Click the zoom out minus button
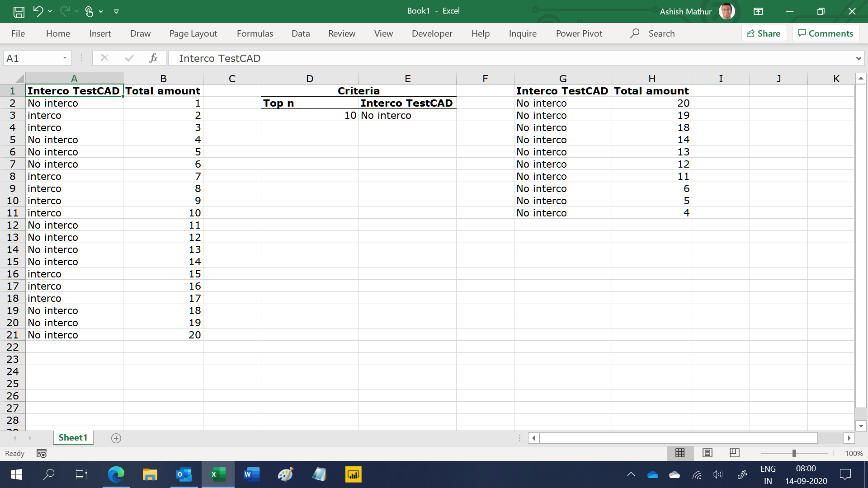Viewport: 868px width, 488px height. (x=754, y=453)
